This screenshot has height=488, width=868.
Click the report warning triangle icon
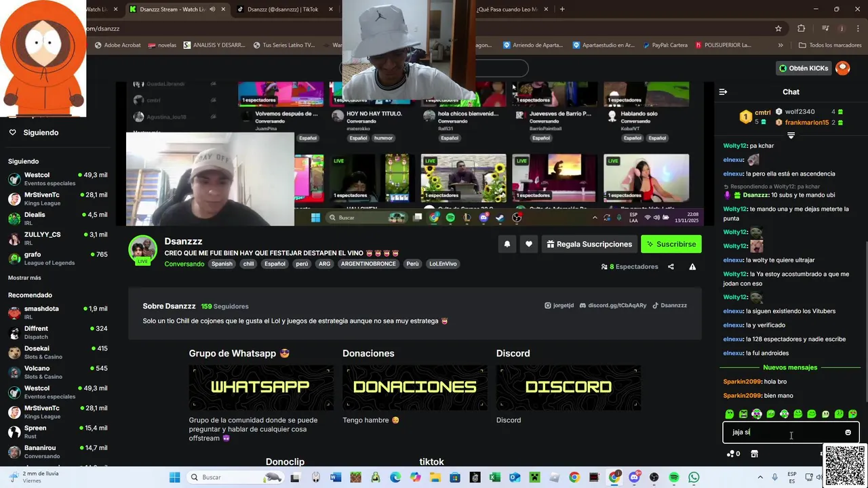pos(692,266)
